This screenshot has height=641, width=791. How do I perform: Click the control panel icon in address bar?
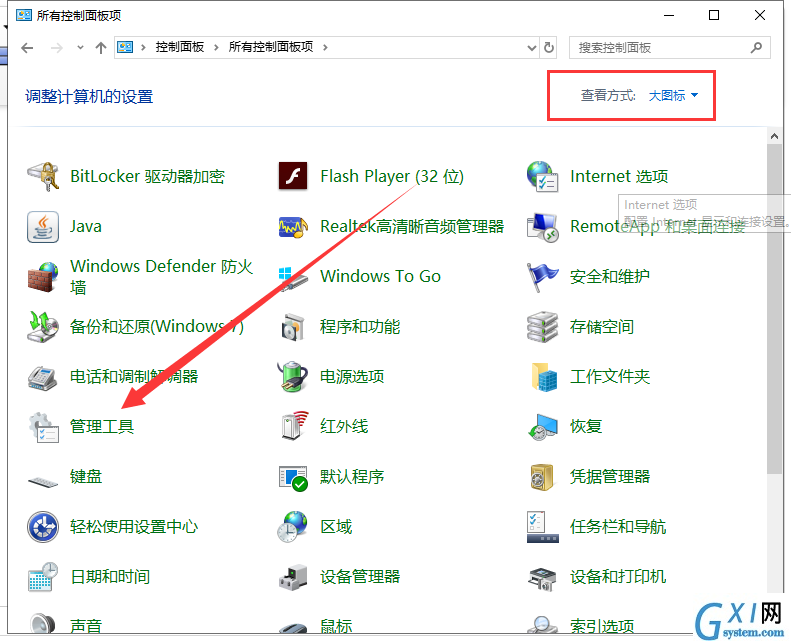pos(125,47)
